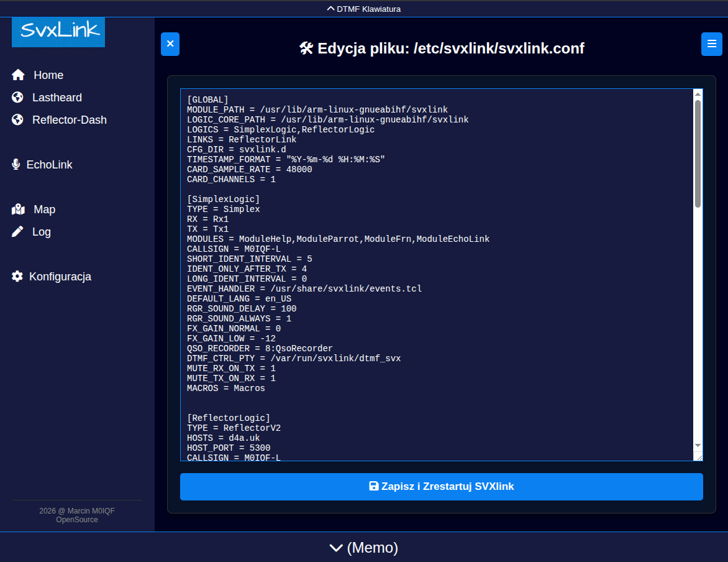The height and width of the screenshot is (562, 728).
Task: Click the pencil icon beside Log
Action: [x=18, y=232]
